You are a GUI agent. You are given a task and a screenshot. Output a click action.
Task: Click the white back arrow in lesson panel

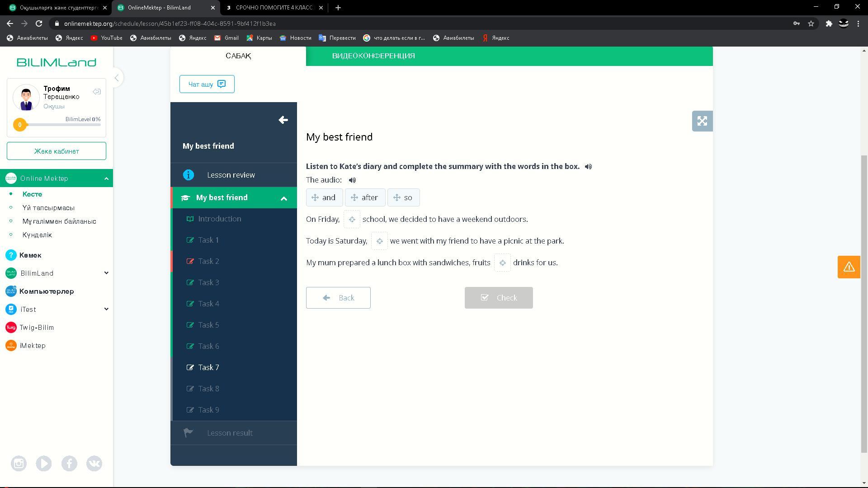point(283,120)
